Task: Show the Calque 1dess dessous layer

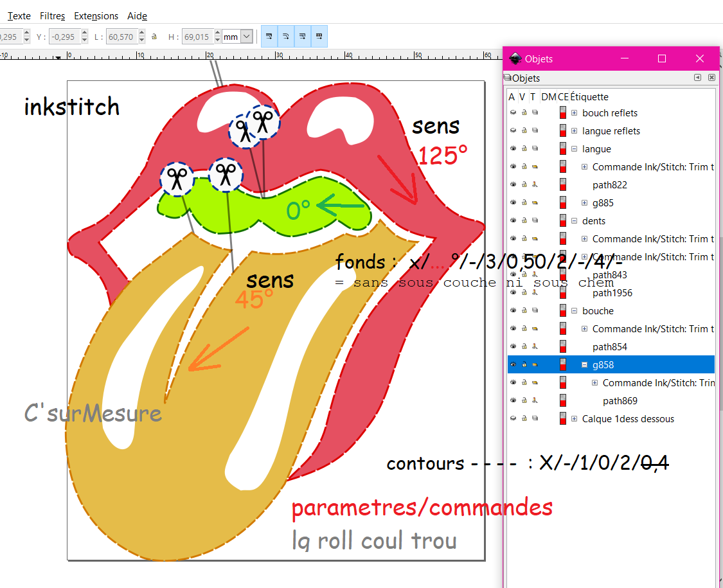Action: [x=513, y=418]
